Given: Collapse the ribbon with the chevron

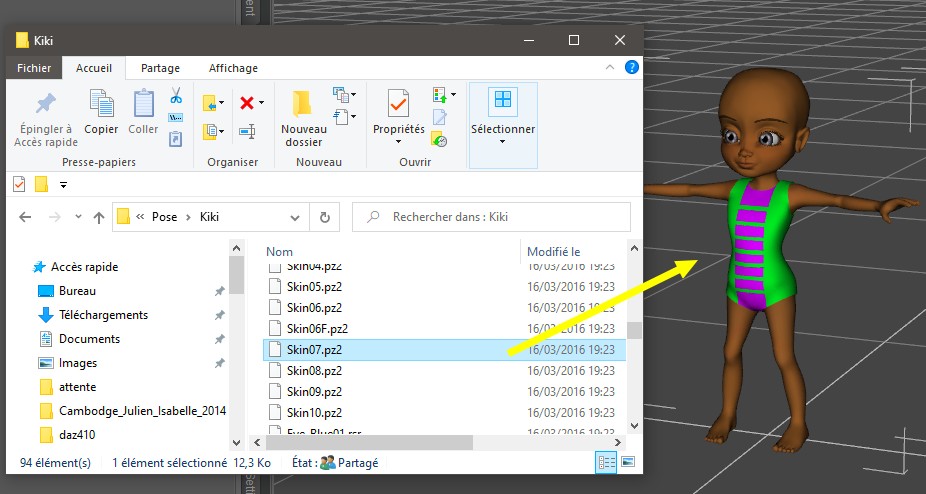Looking at the screenshot, I should [x=610, y=67].
